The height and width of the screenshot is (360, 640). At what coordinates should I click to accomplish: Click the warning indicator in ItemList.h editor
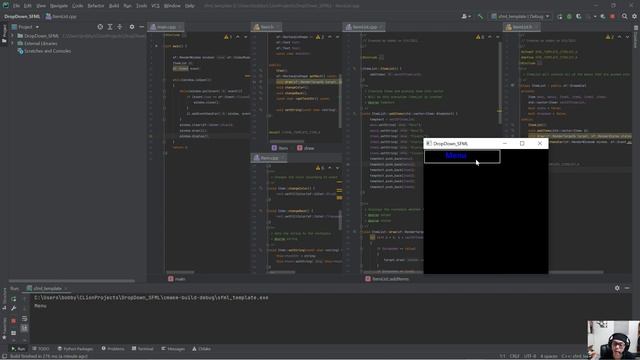pos(609,37)
